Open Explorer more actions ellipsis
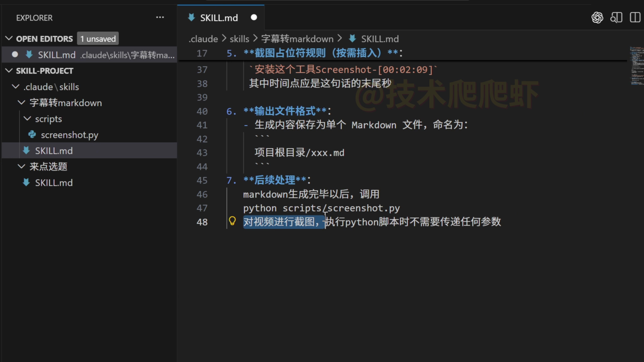Viewport: 644px width, 362px height. 160,17
